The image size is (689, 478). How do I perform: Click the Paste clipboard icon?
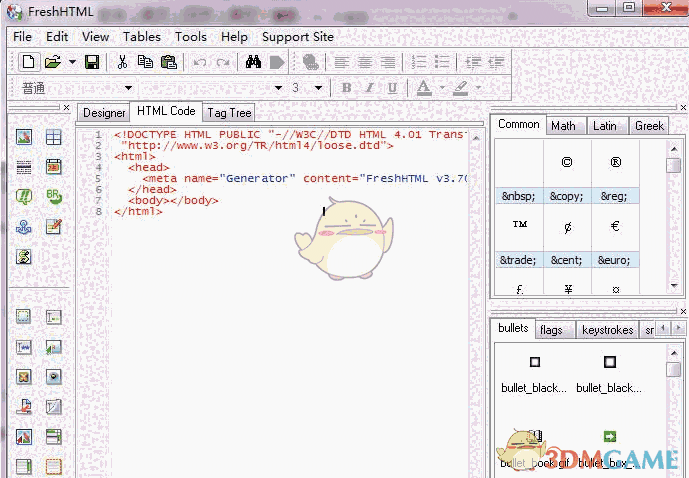tap(169, 62)
